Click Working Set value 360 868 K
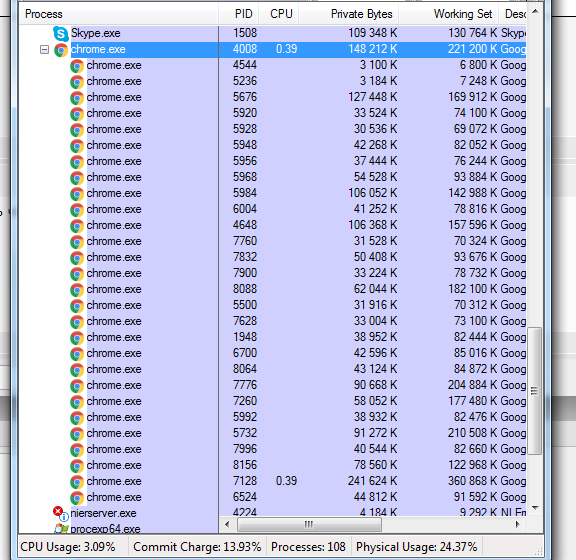Screen dimensions: 576x560 [473, 481]
